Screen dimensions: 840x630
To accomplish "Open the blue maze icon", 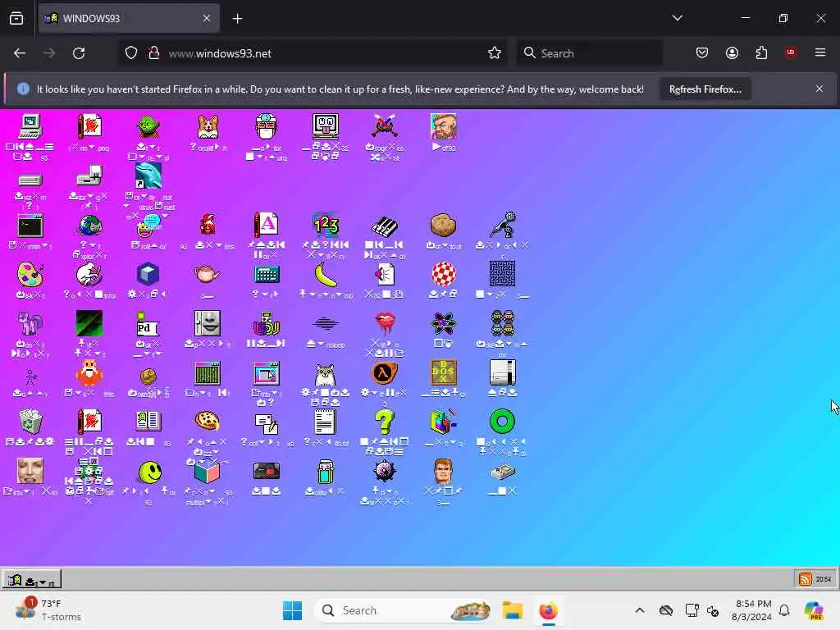I will tap(503, 274).
